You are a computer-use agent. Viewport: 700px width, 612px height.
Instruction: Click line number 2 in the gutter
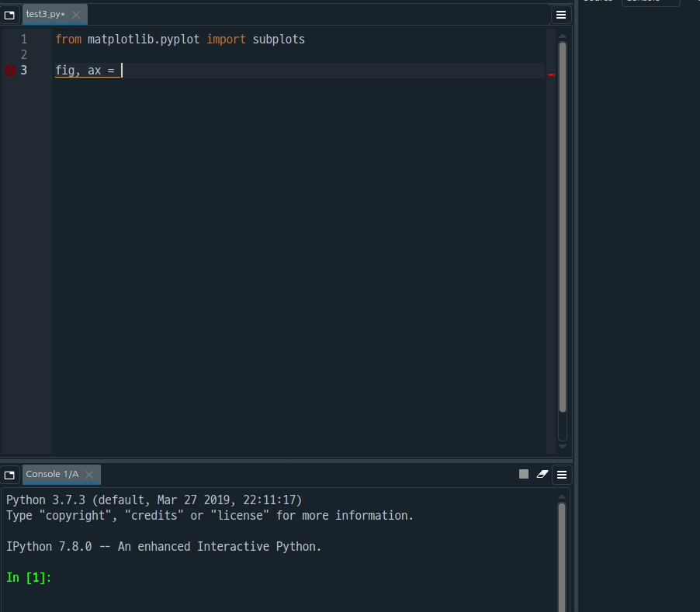(x=23, y=54)
